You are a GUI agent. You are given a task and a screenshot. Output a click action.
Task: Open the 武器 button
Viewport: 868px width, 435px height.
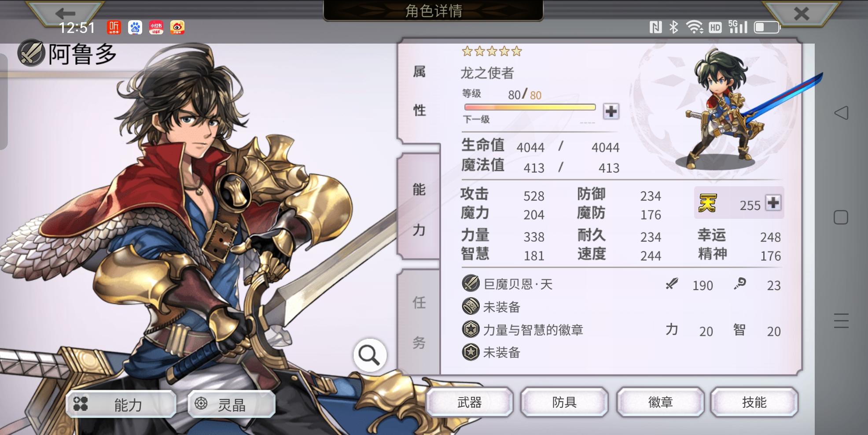click(470, 402)
